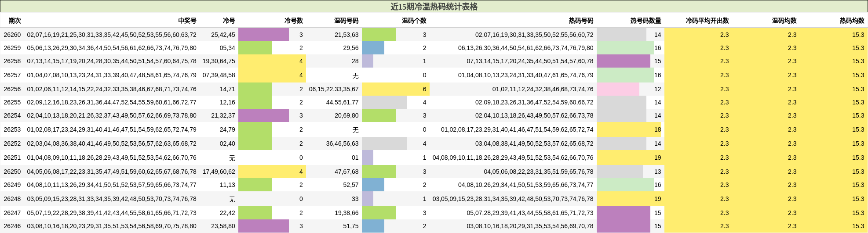Click the hot count 13 in row 26250

657,172
